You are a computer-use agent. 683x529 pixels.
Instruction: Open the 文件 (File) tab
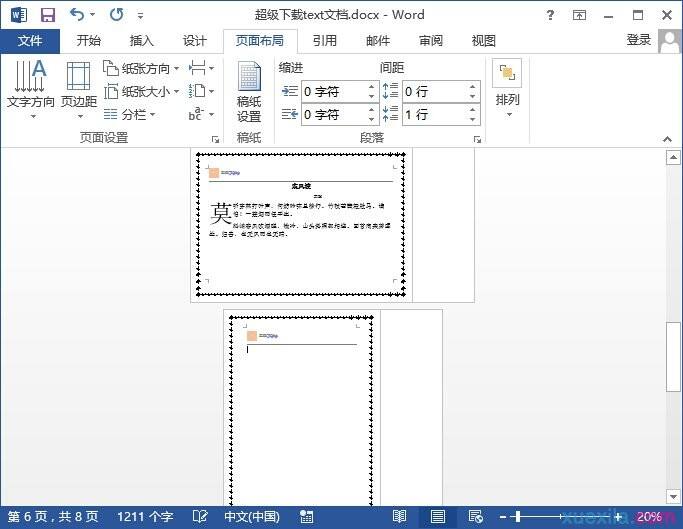click(30, 41)
